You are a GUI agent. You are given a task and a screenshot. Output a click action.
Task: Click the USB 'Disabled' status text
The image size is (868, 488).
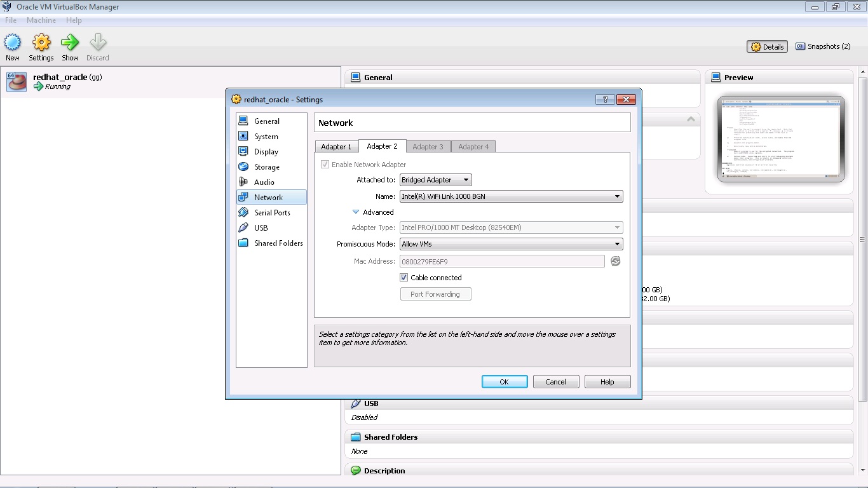click(x=364, y=417)
